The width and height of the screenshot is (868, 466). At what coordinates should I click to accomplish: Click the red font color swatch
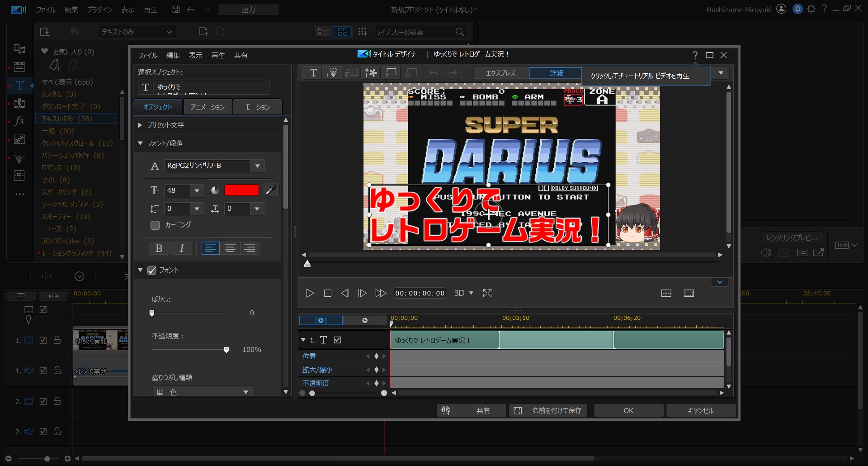[x=241, y=190]
